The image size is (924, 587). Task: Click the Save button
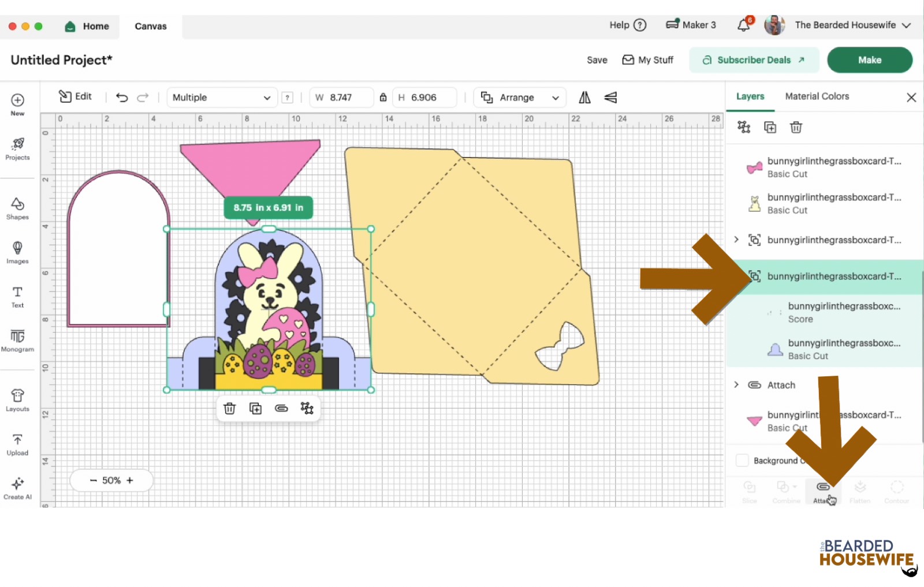pyautogui.click(x=597, y=60)
